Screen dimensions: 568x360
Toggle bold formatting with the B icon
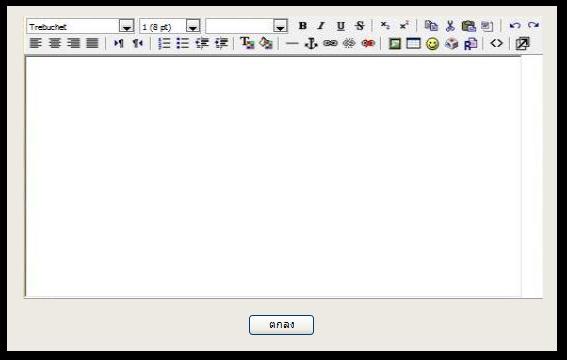tap(302, 26)
